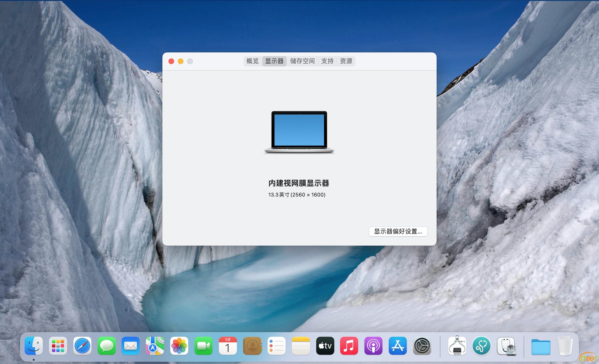Open App Store from dock
Screen dimensions: 599x364
click(398, 346)
